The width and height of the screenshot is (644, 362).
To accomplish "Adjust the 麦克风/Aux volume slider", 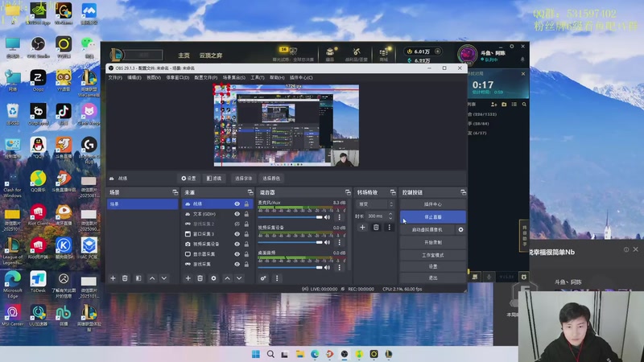I will (290, 217).
